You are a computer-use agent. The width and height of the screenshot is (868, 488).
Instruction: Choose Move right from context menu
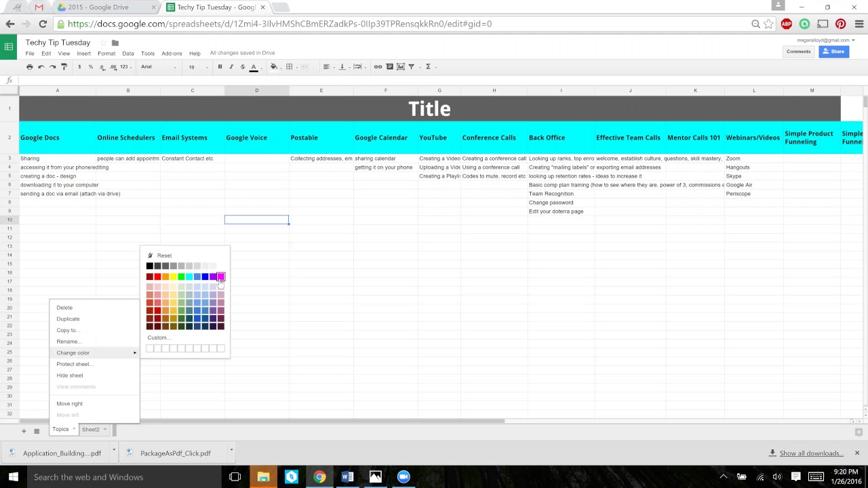click(94, 404)
